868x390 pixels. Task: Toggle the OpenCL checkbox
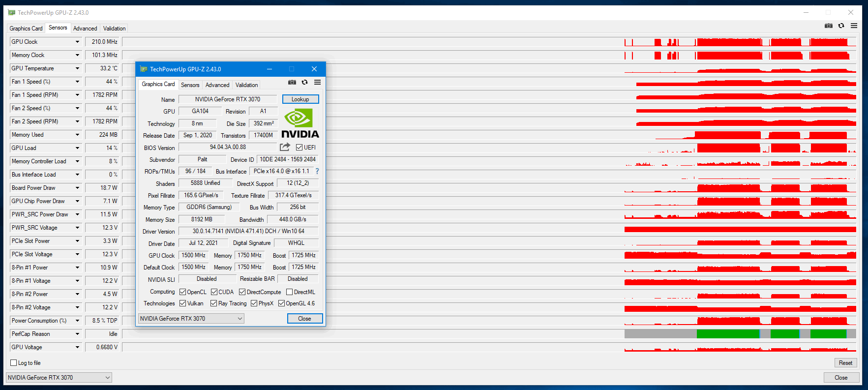point(182,292)
